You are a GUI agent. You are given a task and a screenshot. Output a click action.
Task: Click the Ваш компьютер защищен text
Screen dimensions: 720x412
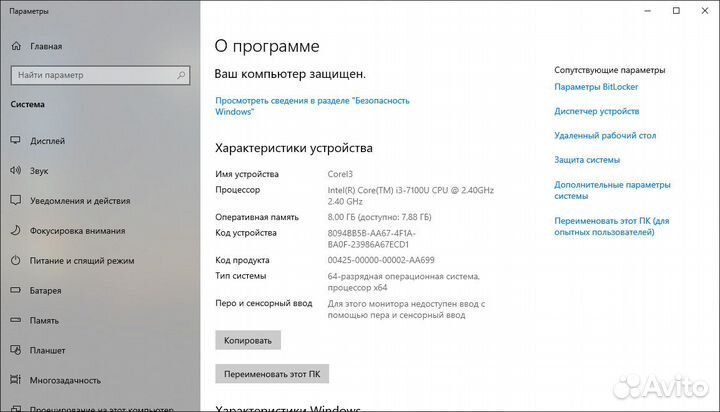[290, 74]
